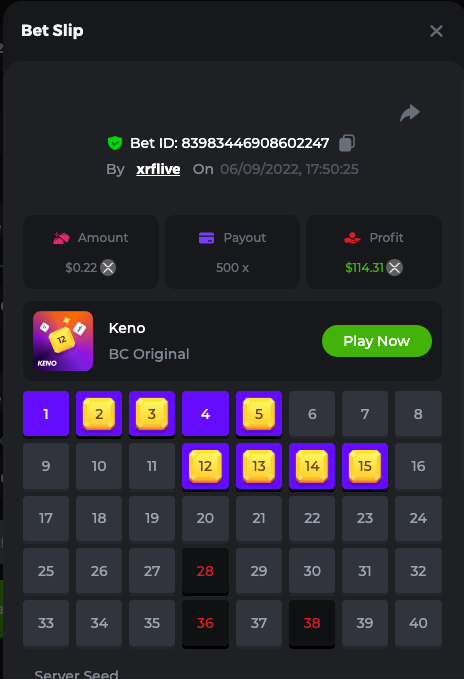Click the Keno game thumbnail
This screenshot has width=464, height=679.
tap(63, 341)
